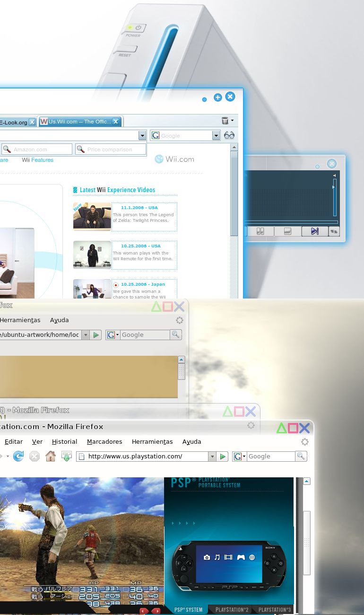
Task: Click the Zelda Twilight Princess video thumbnail
Action: click(92, 217)
